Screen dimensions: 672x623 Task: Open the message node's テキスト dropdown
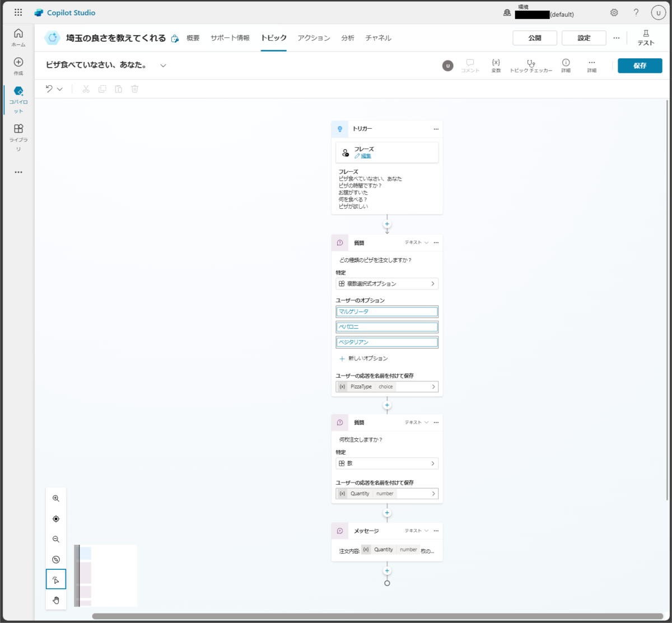tap(417, 530)
